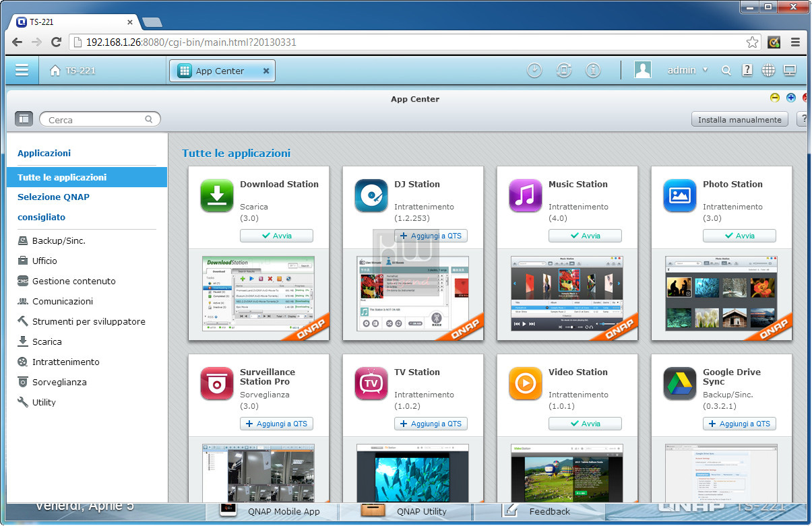This screenshot has height=526, width=812.
Task: Click the TV Station app icon
Action: point(371,384)
